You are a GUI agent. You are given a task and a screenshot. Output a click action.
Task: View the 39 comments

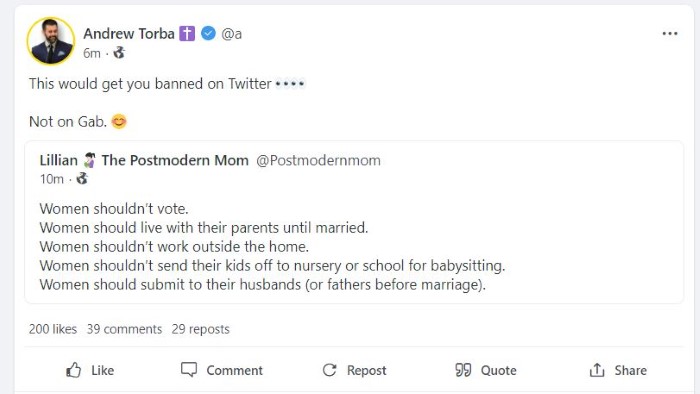(x=124, y=329)
